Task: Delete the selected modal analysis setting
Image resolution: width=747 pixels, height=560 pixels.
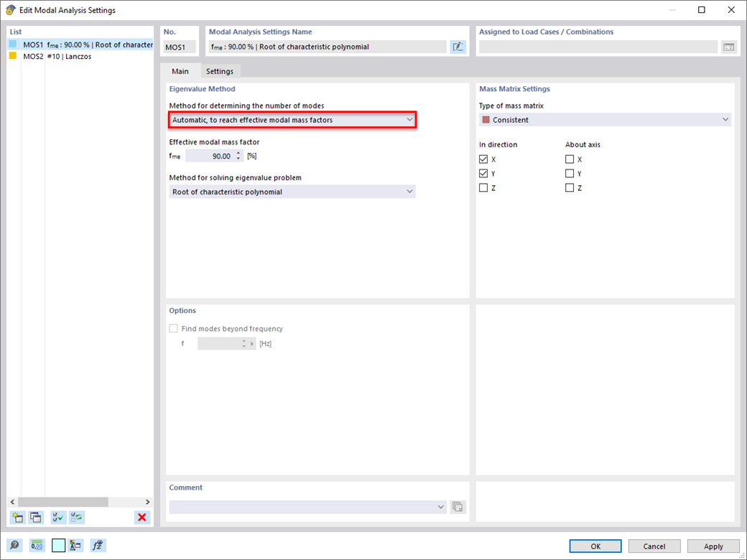Action: (x=141, y=517)
